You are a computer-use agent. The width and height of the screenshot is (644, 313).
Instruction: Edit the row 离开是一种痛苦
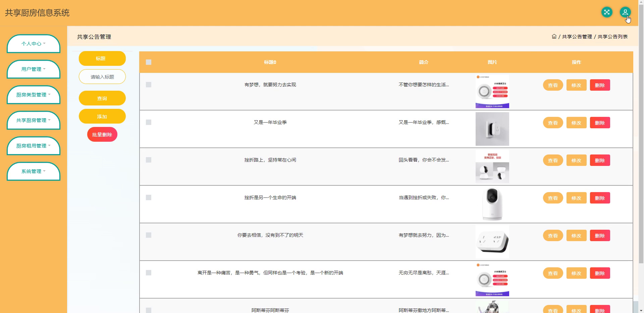point(576,273)
